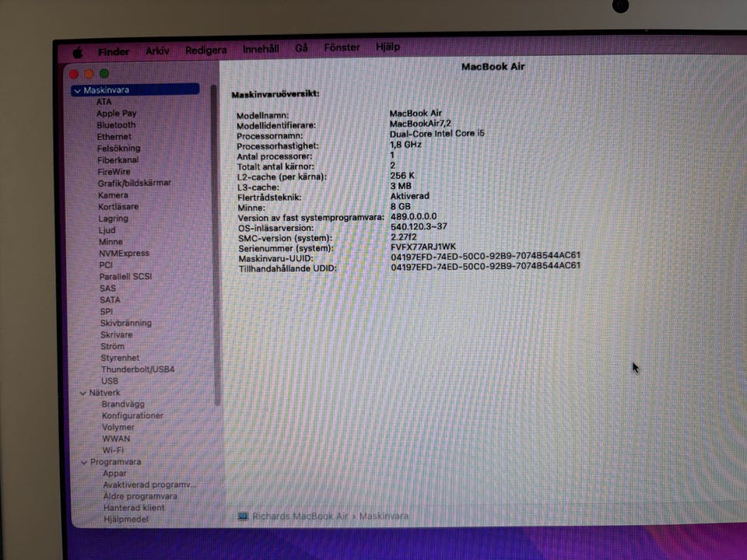Select Ström in the sidebar
747x560 pixels.
[112, 346]
